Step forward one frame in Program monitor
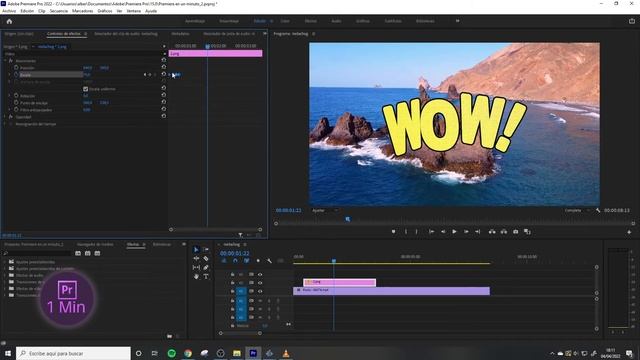This screenshot has height=360, width=640. pyautogui.click(x=466, y=231)
